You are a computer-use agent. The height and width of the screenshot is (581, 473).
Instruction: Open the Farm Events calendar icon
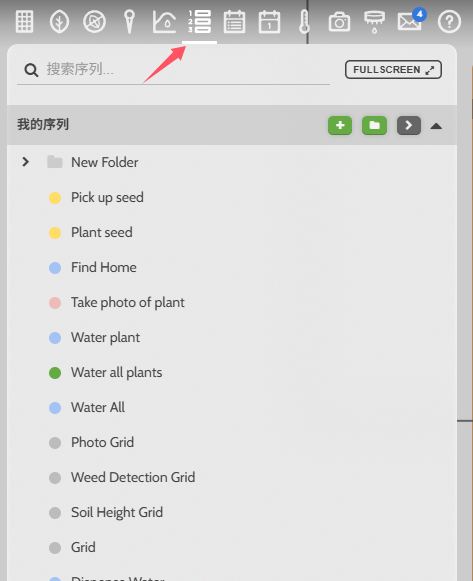(x=269, y=21)
